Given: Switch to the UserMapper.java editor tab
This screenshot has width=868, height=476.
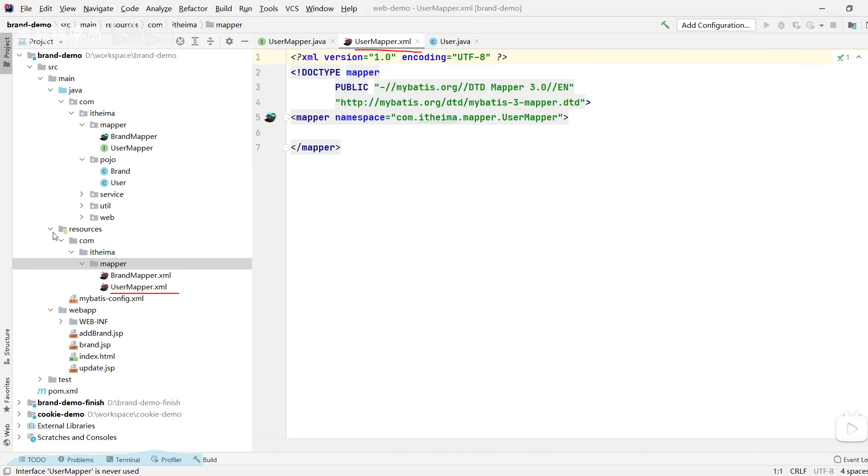Looking at the screenshot, I should [x=297, y=41].
